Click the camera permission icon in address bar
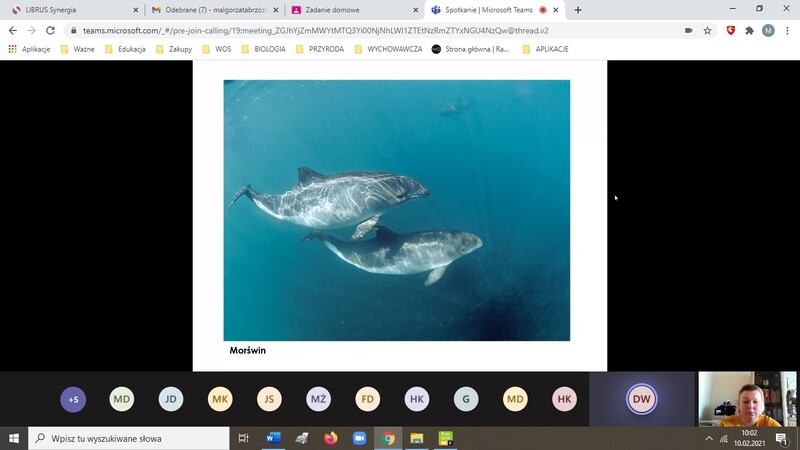This screenshot has height=450, width=800. pos(688,31)
